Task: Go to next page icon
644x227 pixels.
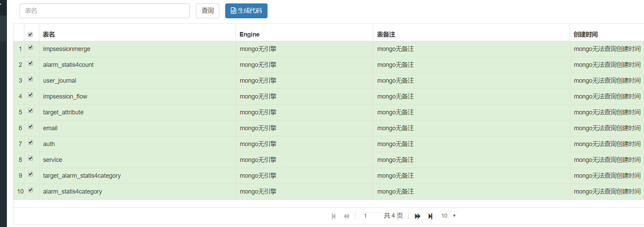Action: (417, 216)
